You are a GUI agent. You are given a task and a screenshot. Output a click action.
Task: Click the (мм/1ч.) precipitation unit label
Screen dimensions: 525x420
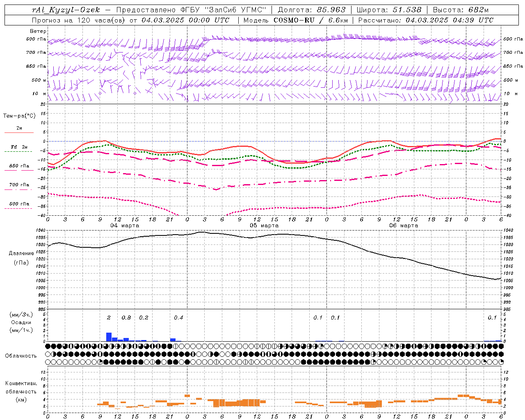click(22, 330)
